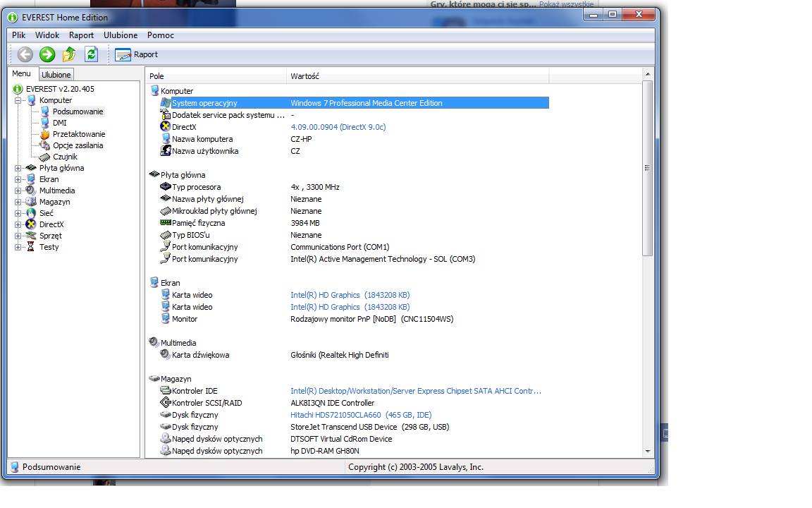
Task: Click the Pamięć fizyczna memory icon
Action: pos(165,223)
